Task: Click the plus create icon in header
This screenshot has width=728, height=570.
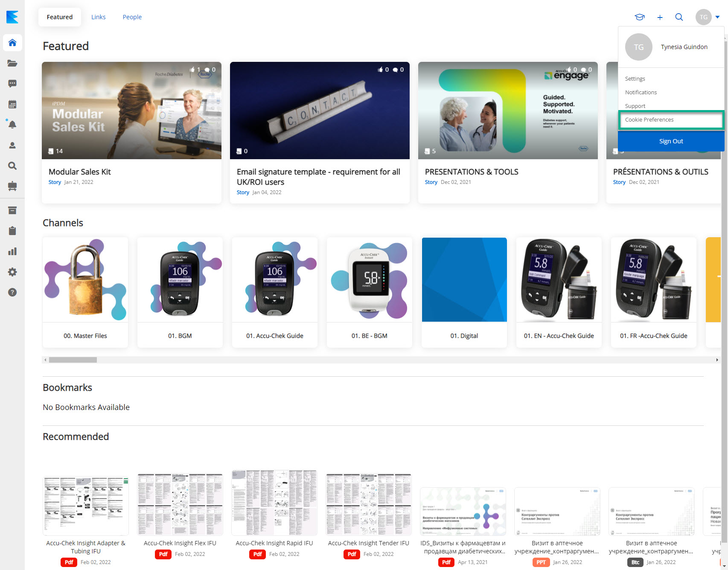Action: point(660,17)
